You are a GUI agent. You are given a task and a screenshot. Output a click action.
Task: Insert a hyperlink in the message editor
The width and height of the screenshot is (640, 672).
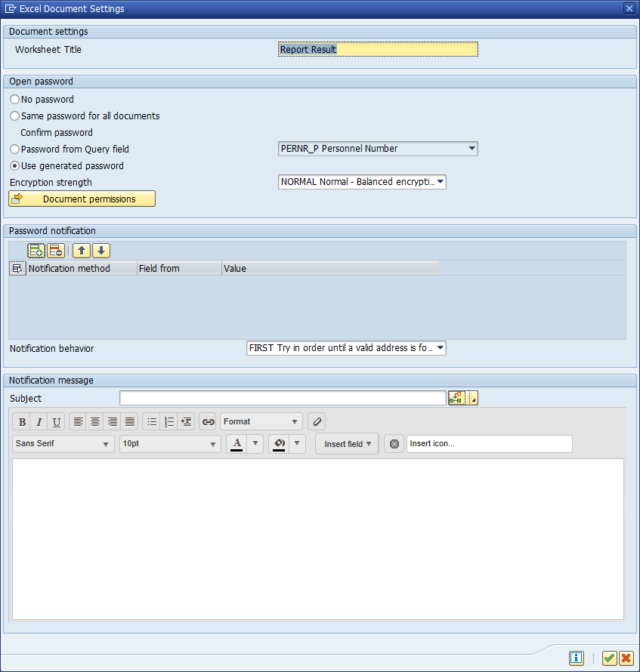[x=208, y=421]
